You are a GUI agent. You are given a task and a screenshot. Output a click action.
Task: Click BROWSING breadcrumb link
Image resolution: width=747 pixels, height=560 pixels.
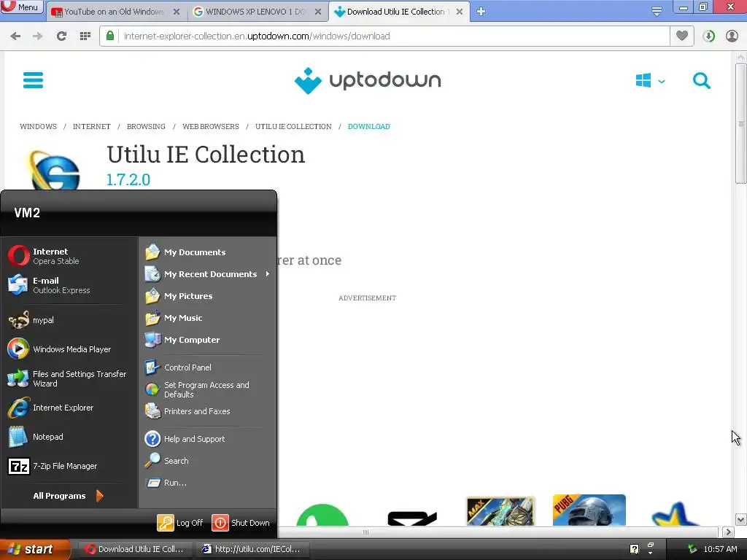[146, 126]
